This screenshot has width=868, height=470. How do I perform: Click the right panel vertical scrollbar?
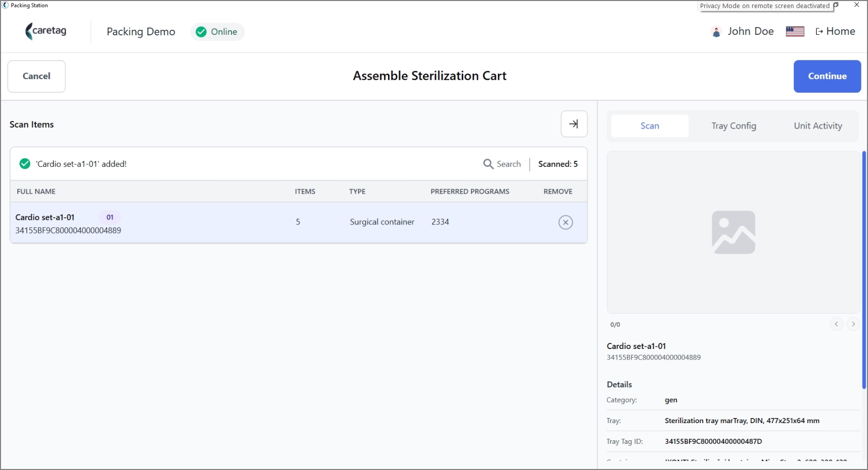point(864,270)
